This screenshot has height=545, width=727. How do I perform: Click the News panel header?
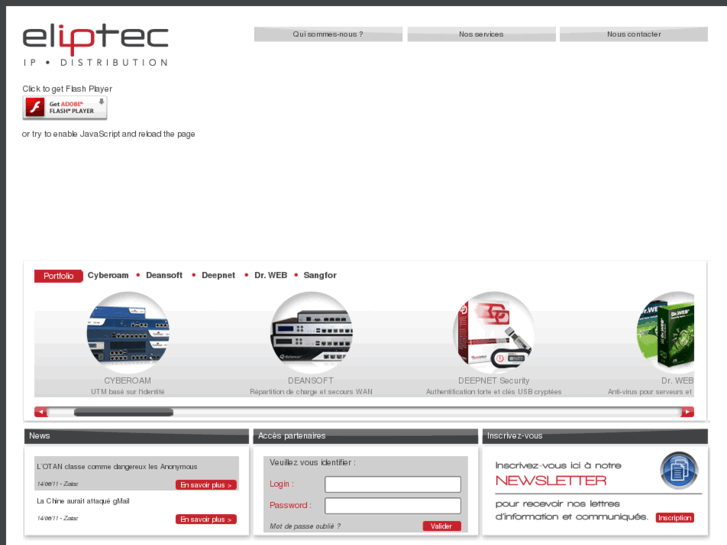click(136, 436)
